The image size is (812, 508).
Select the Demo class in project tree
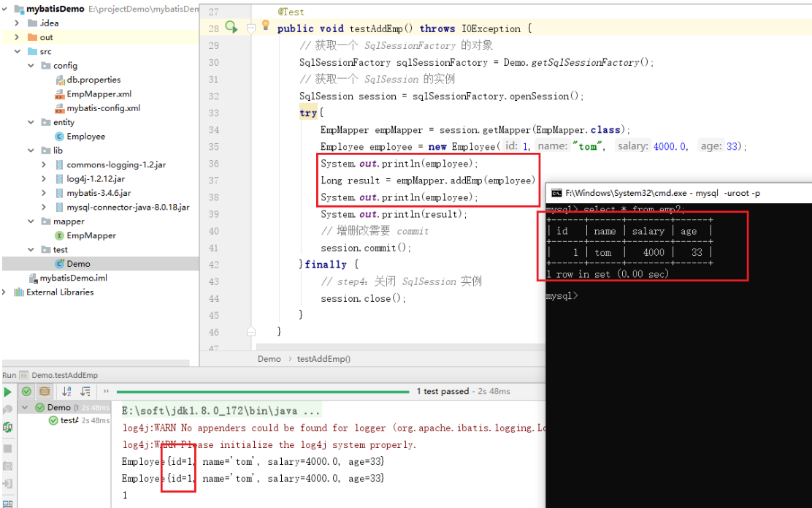[72, 264]
